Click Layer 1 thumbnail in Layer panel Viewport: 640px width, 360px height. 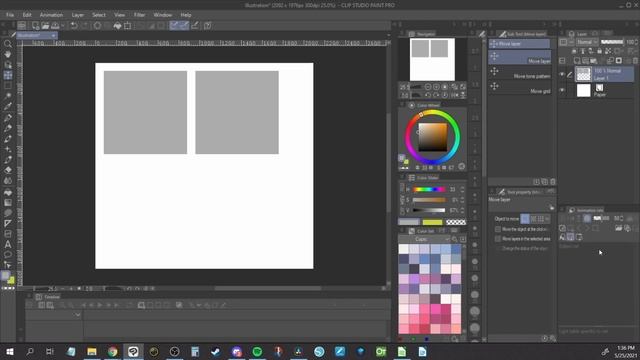point(583,74)
